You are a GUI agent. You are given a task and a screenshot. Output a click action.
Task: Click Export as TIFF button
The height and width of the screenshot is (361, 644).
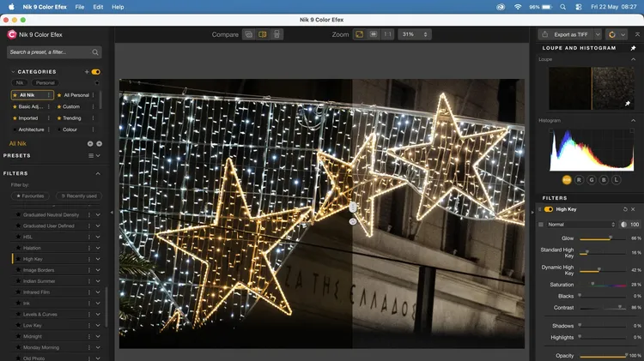pos(566,34)
